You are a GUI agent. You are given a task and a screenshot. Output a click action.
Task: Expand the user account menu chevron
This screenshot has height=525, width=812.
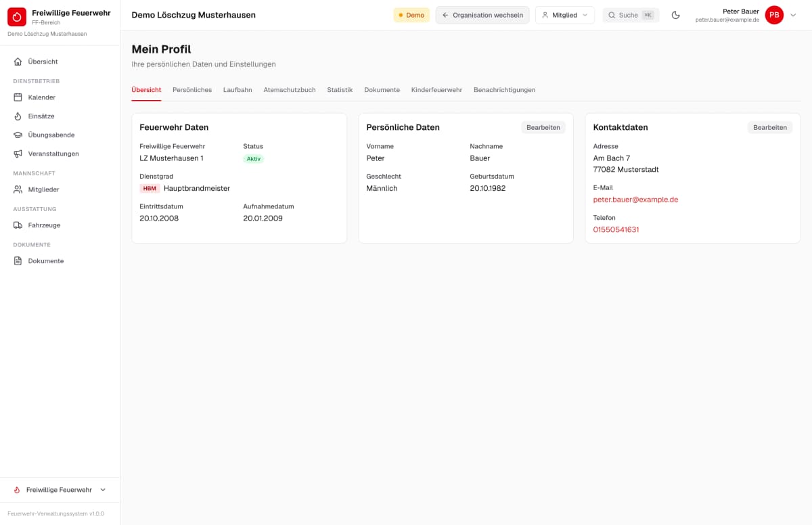coord(794,15)
